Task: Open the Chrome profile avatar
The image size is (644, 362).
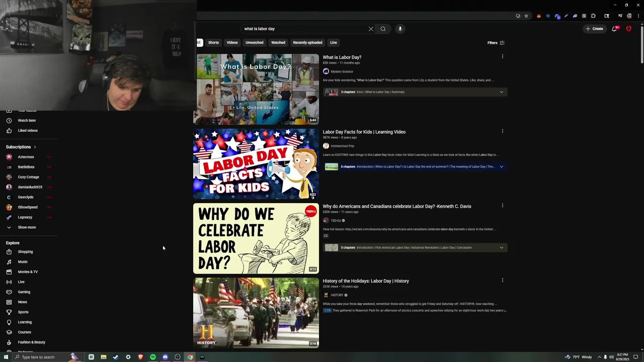Action: pyautogui.click(x=629, y=16)
